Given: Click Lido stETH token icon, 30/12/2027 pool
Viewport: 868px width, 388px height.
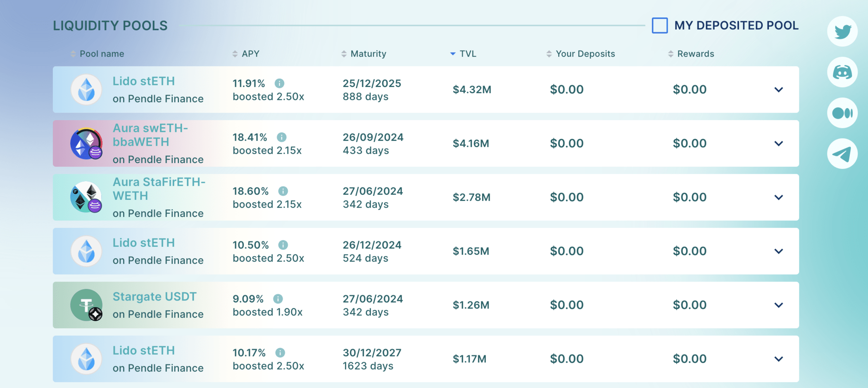Looking at the screenshot, I should 86,359.
